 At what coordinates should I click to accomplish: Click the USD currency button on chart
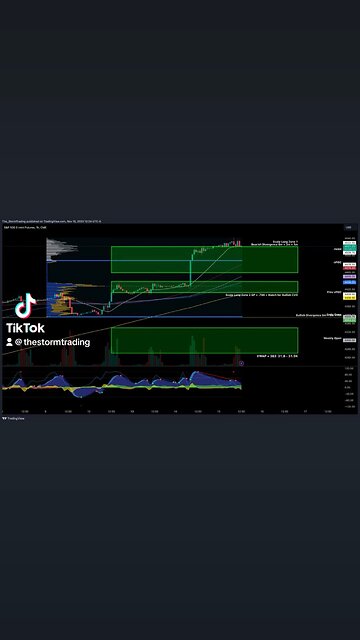click(349, 227)
